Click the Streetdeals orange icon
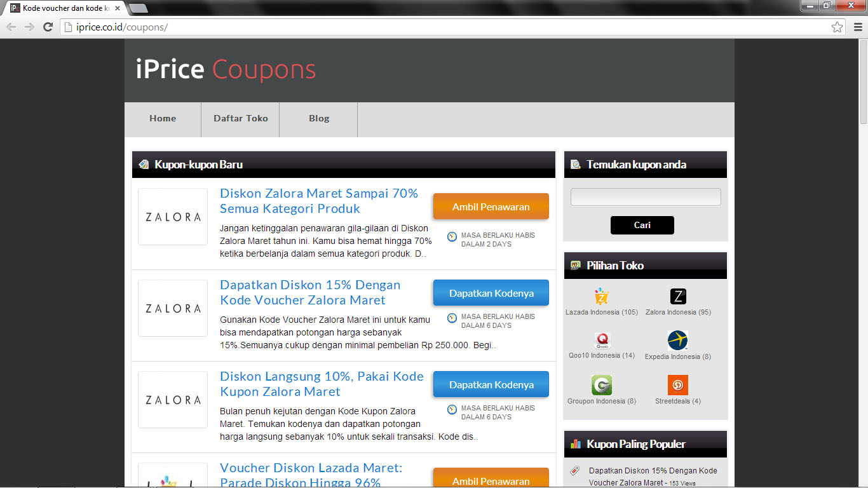The height and width of the screenshot is (488, 868). click(x=678, y=385)
